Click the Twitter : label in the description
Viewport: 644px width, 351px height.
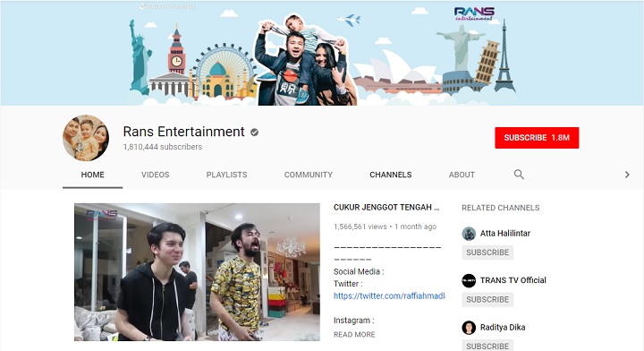point(348,284)
